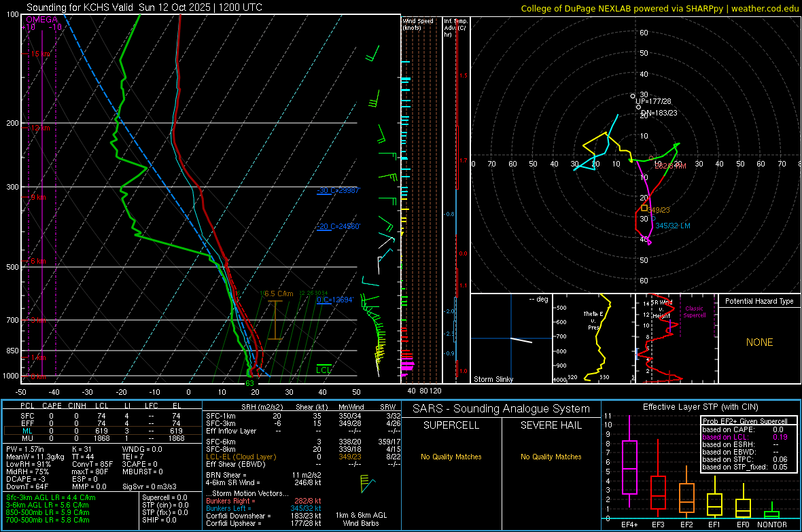Click the MidRH = 75% value
Viewport: 802px width, 532px height.
tap(28, 472)
